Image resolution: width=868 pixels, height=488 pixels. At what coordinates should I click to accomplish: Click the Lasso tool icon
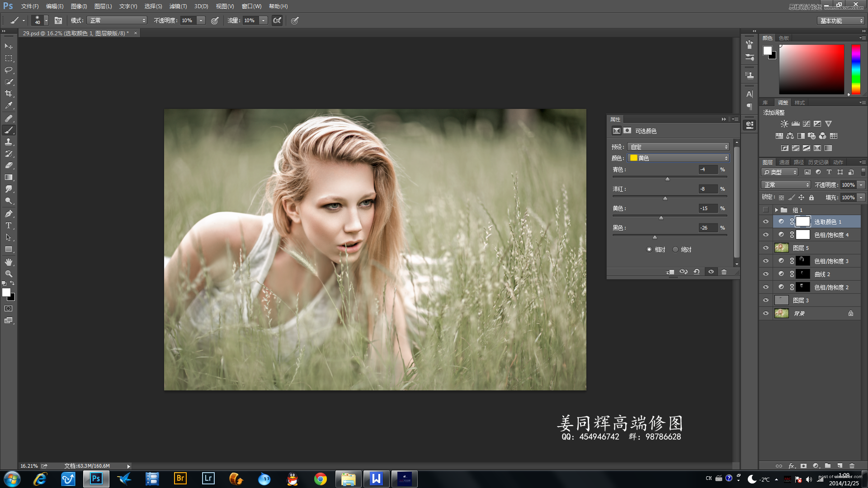(x=8, y=70)
